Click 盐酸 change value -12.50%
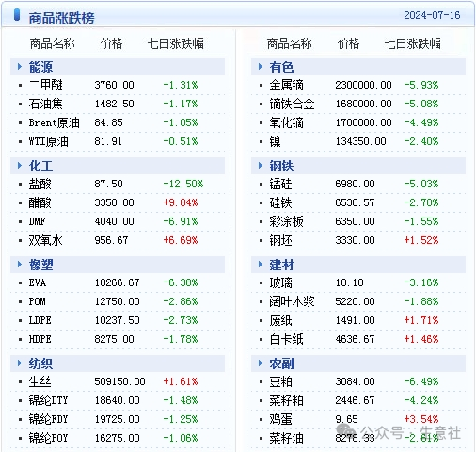This screenshot has height=452, width=476. pyautogui.click(x=183, y=184)
